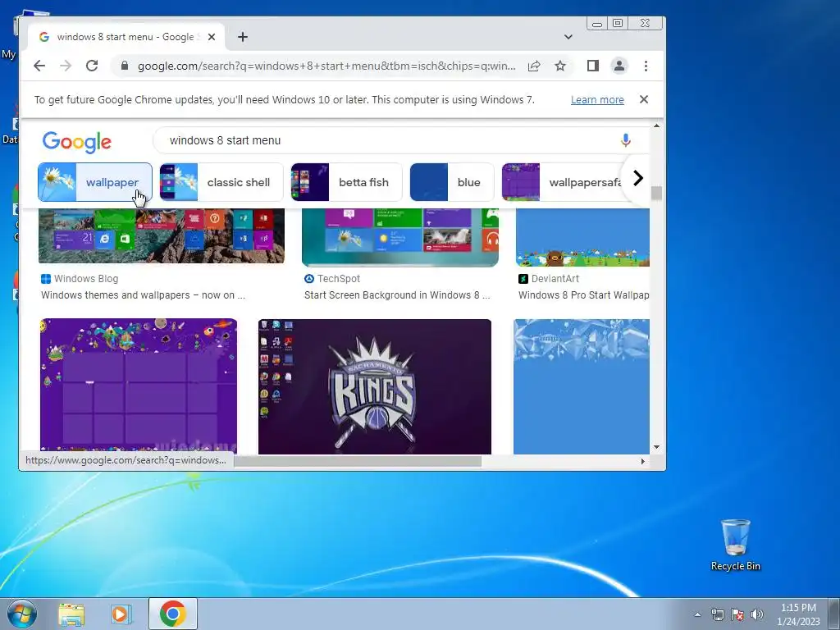Click the horizontal scrollbar thumb

pos(358,461)
